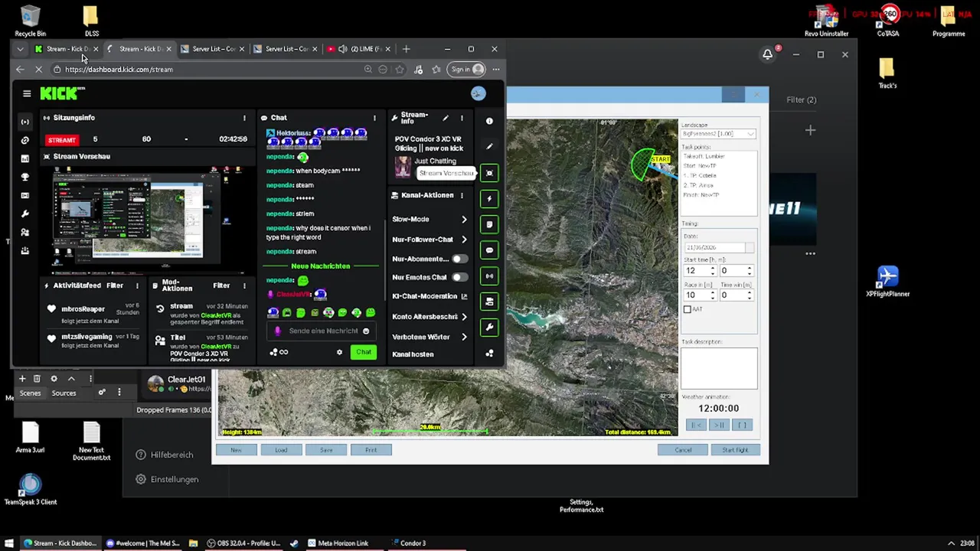
Task: Add scene with OBS plus icon
Action: [22, 379]
